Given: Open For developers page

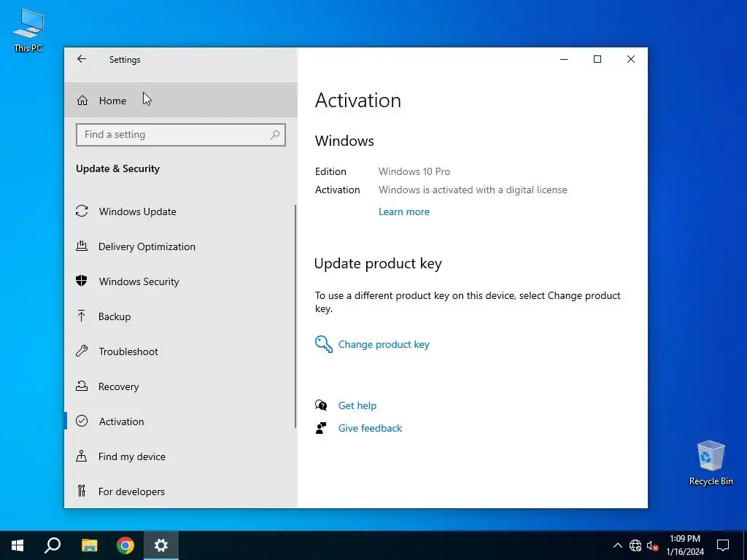Looking at the screenshot, I should coord(179,491).
